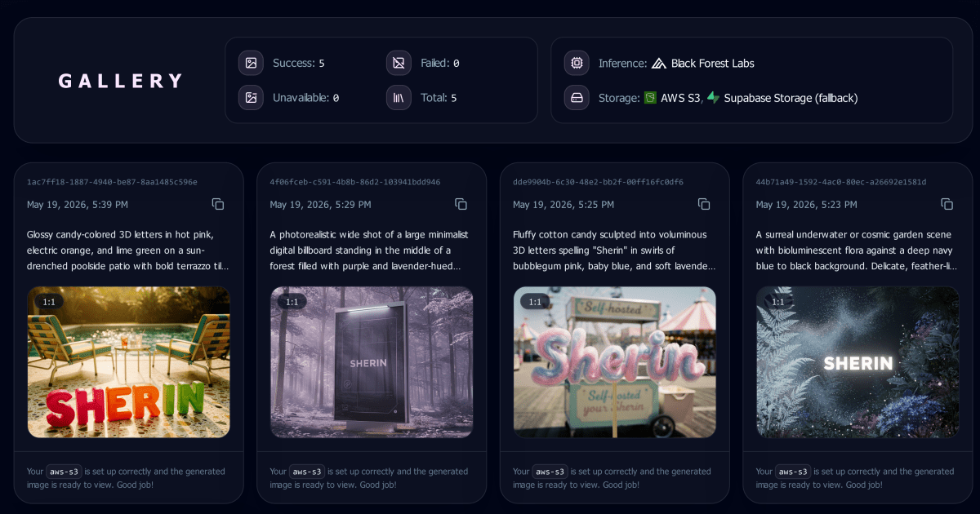The height and width of the screenshot is (514, 980).
Task: Copy the May 19, 5:39 PM card
Action: tap(218, 204)
